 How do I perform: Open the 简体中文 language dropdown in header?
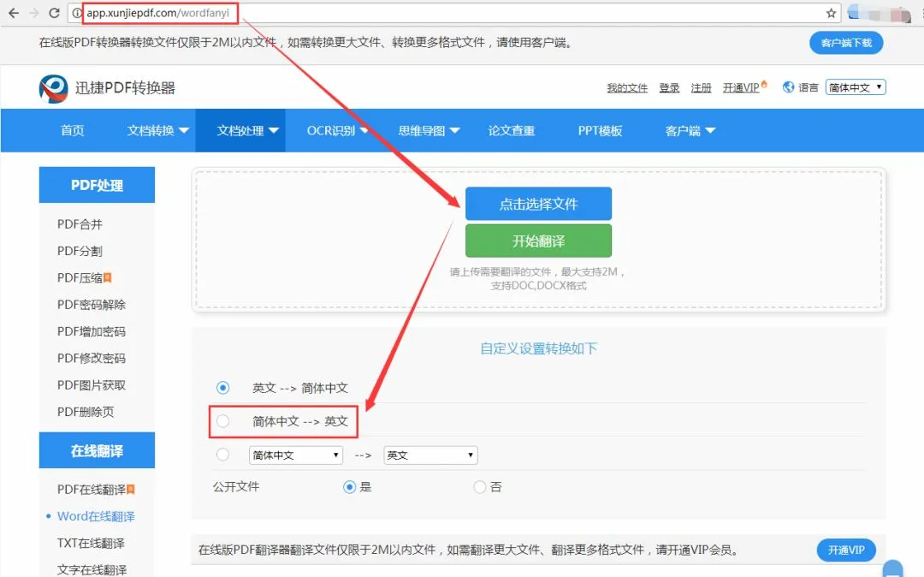pos(856,87)
